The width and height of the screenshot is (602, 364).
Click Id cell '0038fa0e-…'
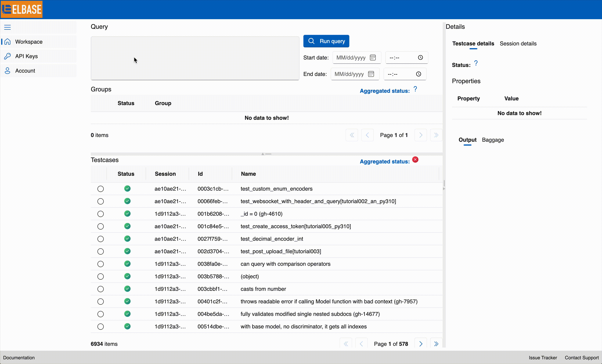click(213, 264)
